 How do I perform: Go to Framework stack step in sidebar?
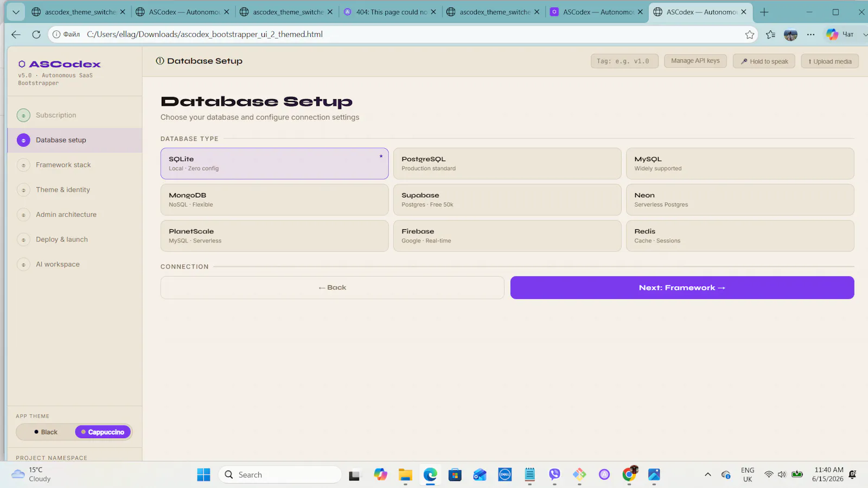[75, 165]
